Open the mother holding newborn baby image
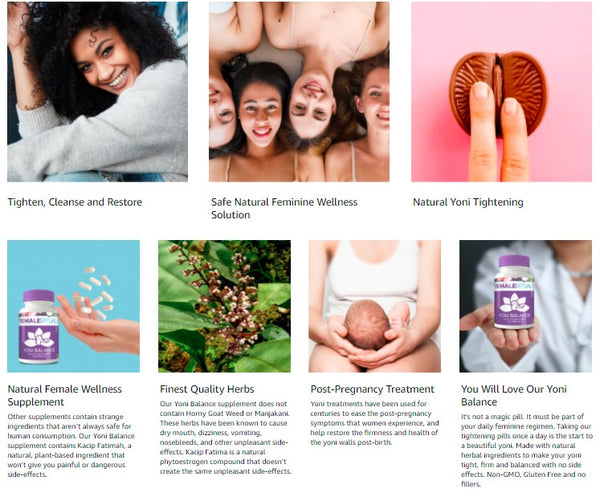The width and height of the screenshot is (600, 501). coord(375,306)
